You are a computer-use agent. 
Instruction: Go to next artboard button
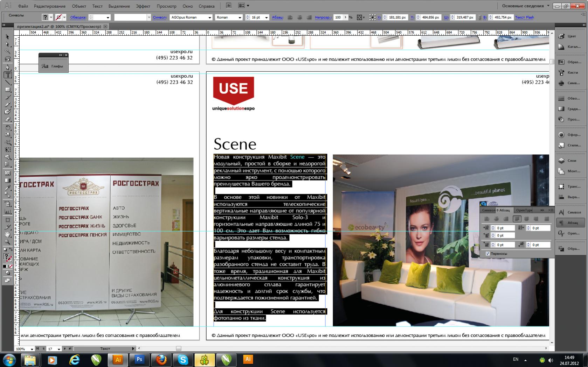tap(64, 348)
